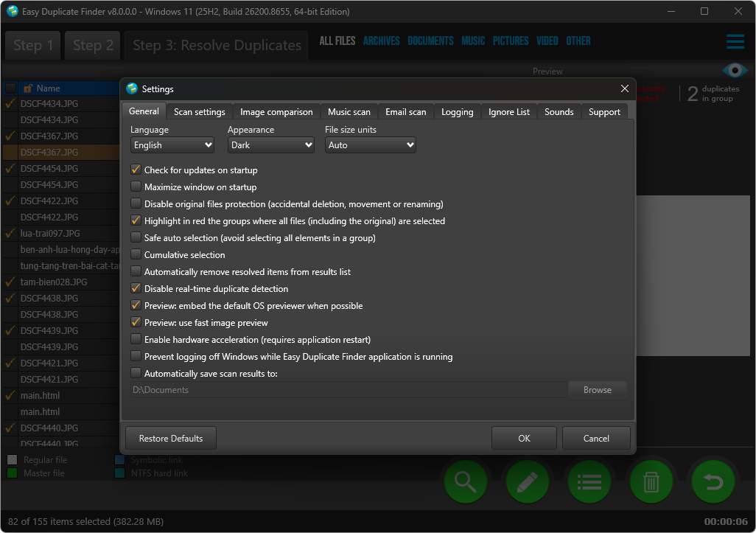This screenshot has height=533, width=756.
Task: Switch to the Ignore List tab
Action: tap(508, 112)
